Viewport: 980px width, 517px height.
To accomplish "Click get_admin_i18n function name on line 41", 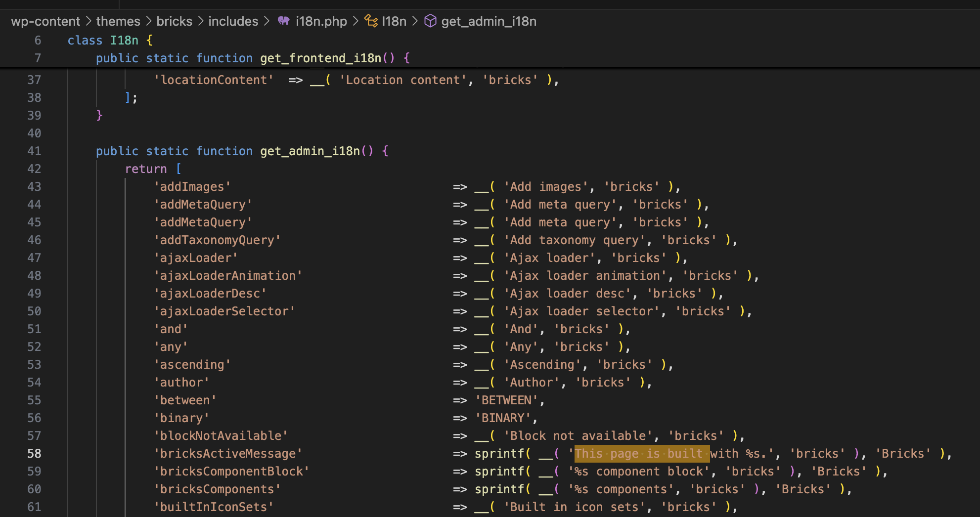I will pos(310,151).
